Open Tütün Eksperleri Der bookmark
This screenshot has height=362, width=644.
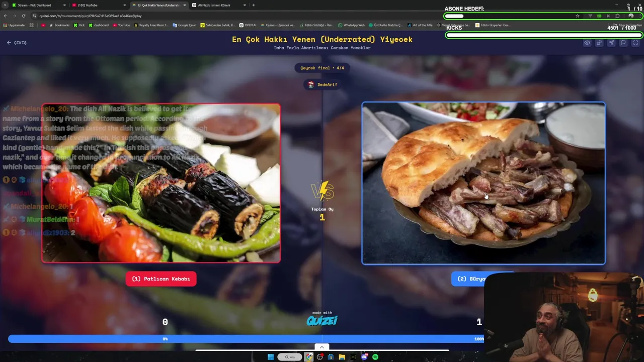pyautogui.click(x=493, y=25)
